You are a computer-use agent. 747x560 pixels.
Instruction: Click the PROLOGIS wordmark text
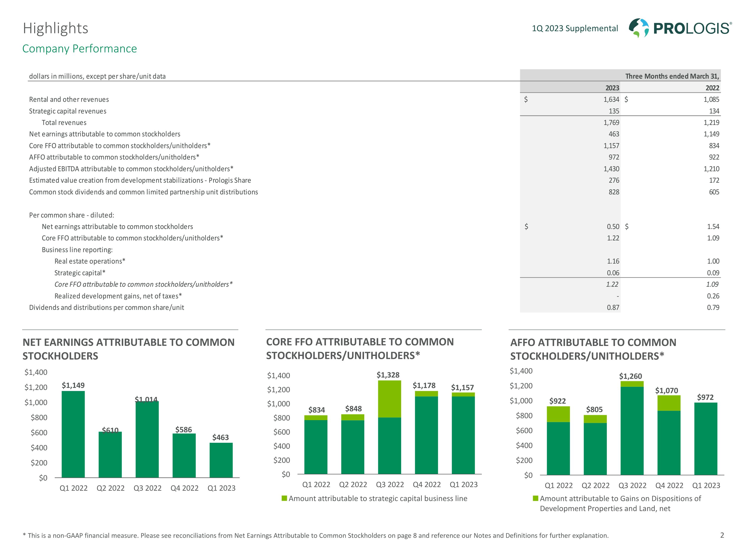pos(692,28)
